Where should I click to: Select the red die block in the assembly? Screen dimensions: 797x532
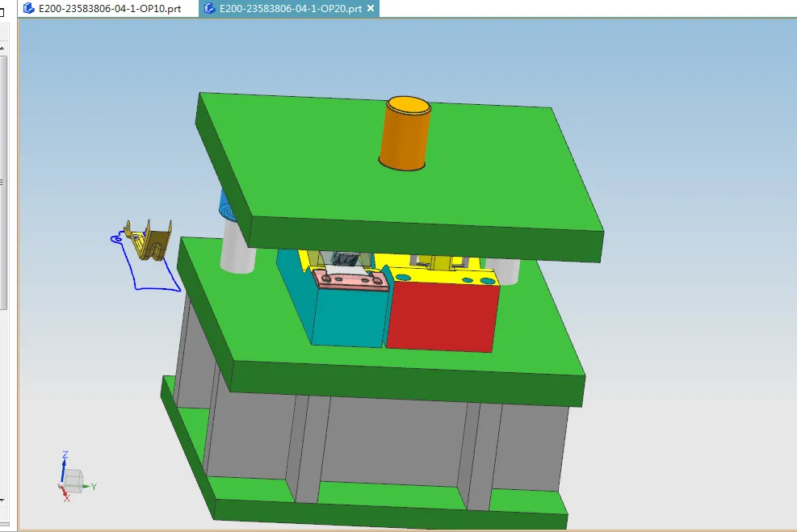443,315
